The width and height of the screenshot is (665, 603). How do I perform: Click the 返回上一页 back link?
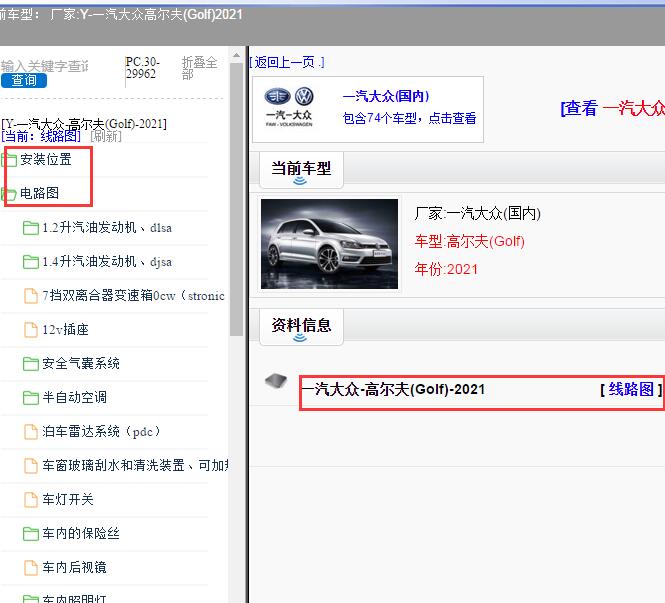click(x=287, y=62)
